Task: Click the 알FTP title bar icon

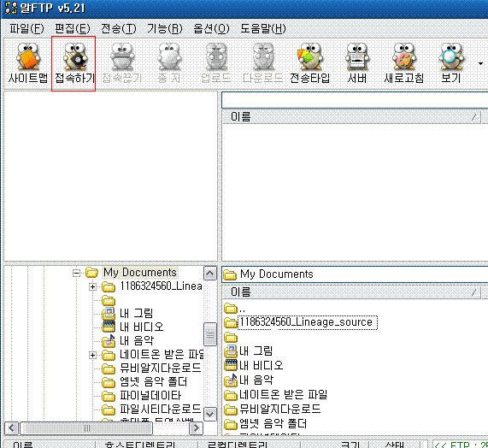Action: 11,8
